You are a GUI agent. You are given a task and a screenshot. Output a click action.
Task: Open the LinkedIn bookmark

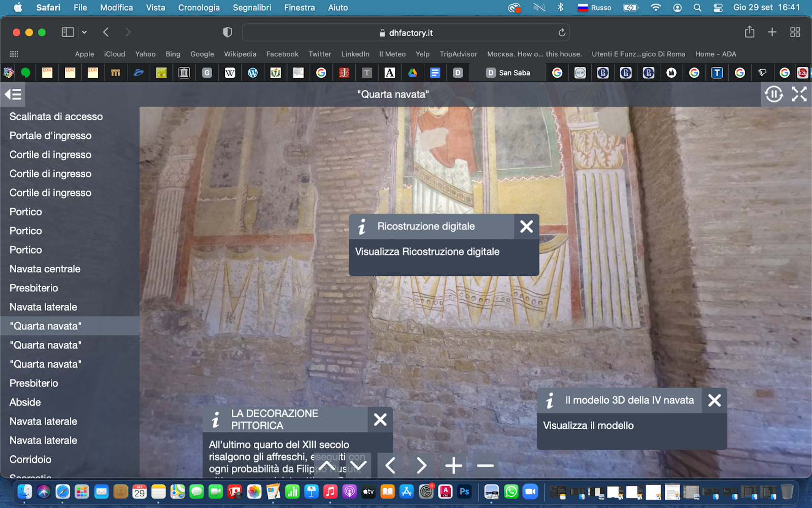pos(355,54)
